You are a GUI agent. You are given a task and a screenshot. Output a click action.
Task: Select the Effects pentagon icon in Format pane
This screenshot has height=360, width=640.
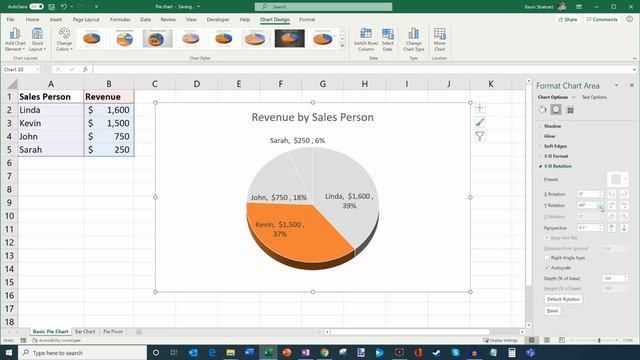click(556, 109)
